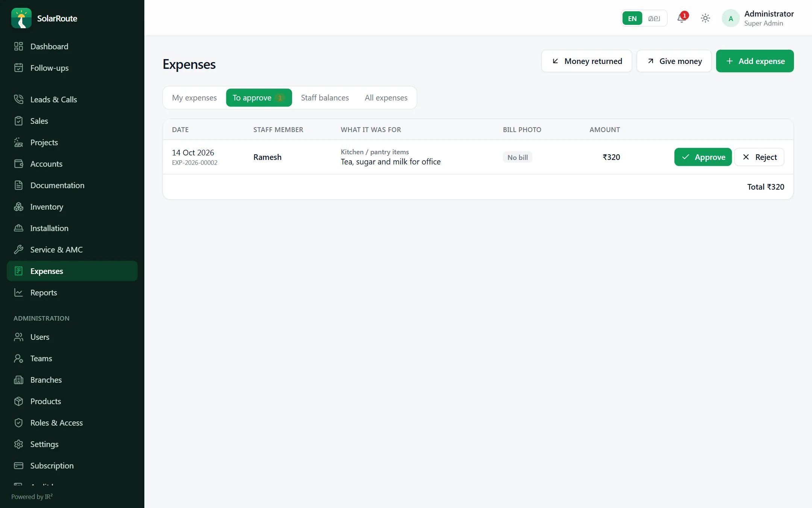Select the To approve tab
Screen dimensions: 812x508
259,97
